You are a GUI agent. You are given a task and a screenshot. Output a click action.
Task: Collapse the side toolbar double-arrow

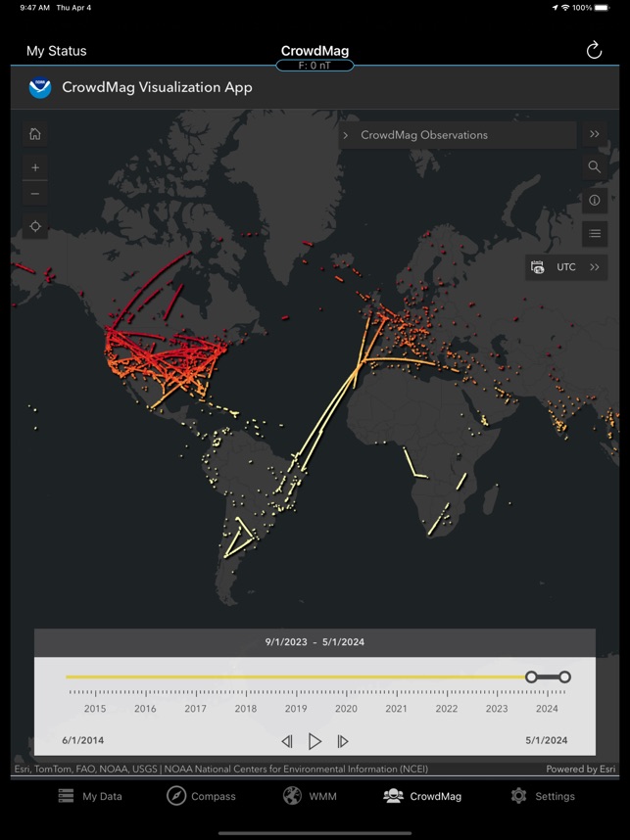click(x=594, y=134)
